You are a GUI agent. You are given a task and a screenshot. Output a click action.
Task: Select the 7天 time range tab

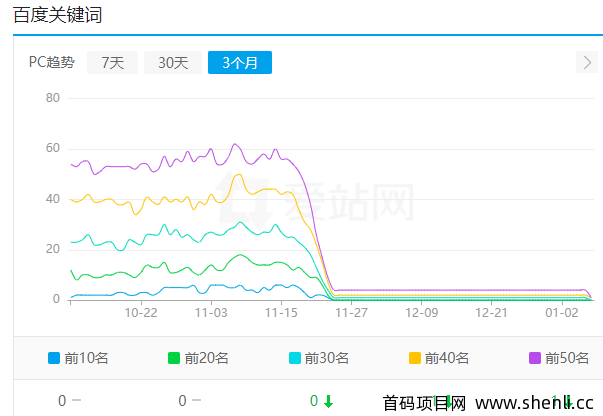pos(112,62)
